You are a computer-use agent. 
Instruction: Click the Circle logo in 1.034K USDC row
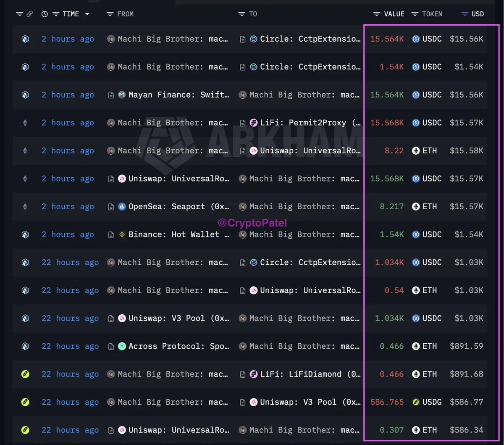[253, 263]
